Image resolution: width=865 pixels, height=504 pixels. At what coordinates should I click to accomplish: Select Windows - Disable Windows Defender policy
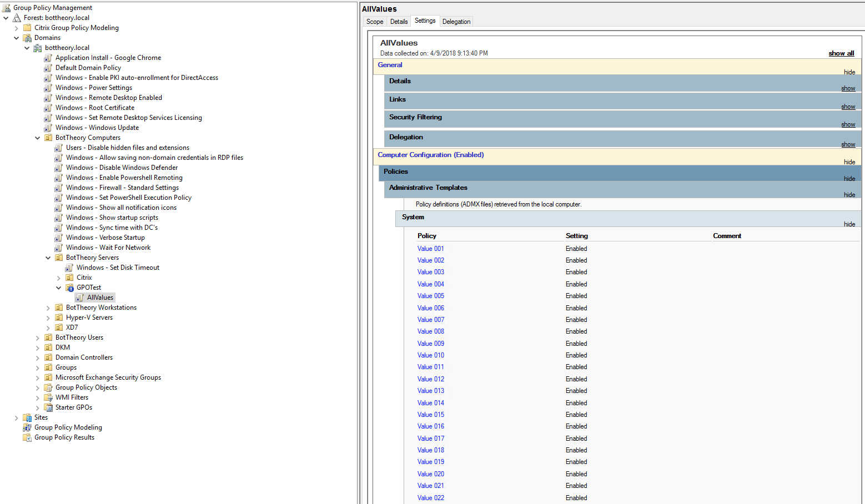coord(122,168)
